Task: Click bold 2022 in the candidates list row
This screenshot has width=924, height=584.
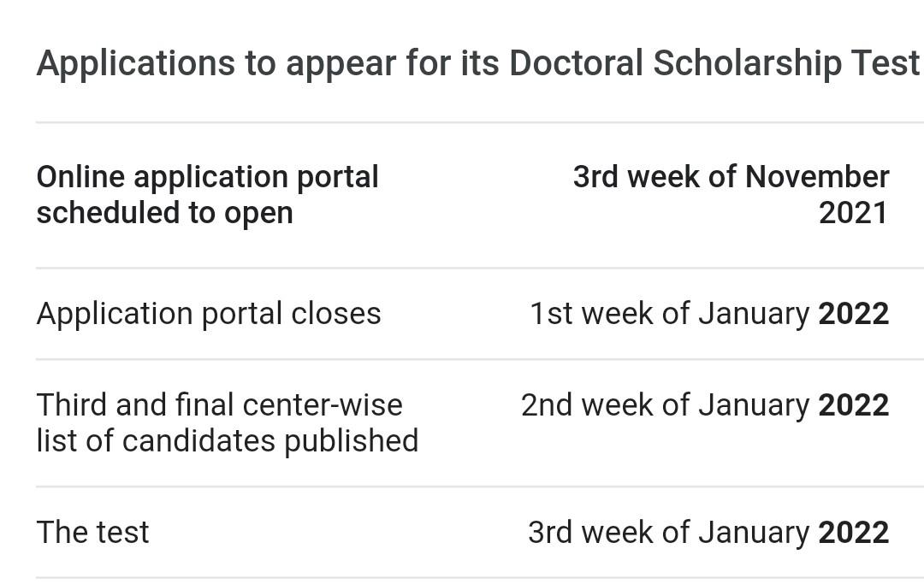Action: (x=853, y=404)
